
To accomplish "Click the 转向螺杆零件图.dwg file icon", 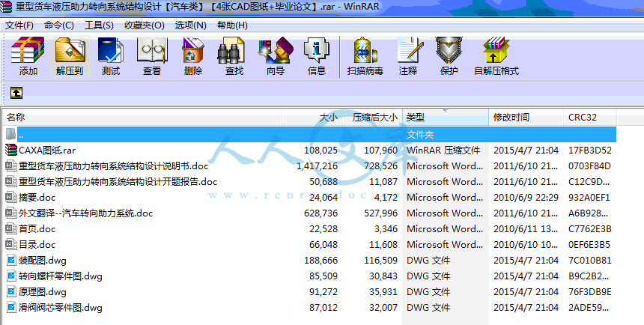I will pos(11,276).
